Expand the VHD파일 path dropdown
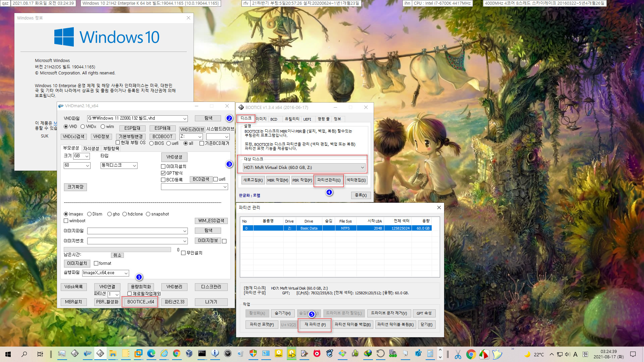The height and width of the screenshot is (362, 644). 184,119
